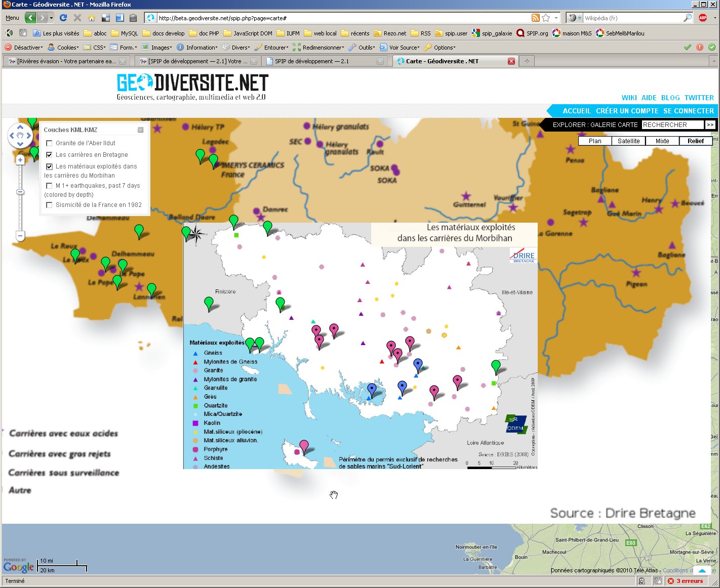720x588 pixels.
Task: Pan the map right with the arrow
Action: tap(29, 136)
